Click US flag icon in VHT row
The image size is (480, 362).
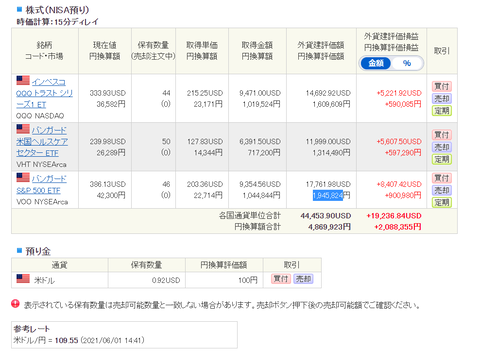pyautogui.click(x=23, y=129)
